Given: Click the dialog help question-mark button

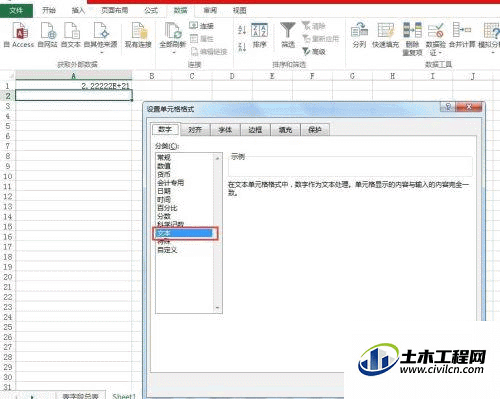Looking at the screenshot, I should click(x=448, y=107).
